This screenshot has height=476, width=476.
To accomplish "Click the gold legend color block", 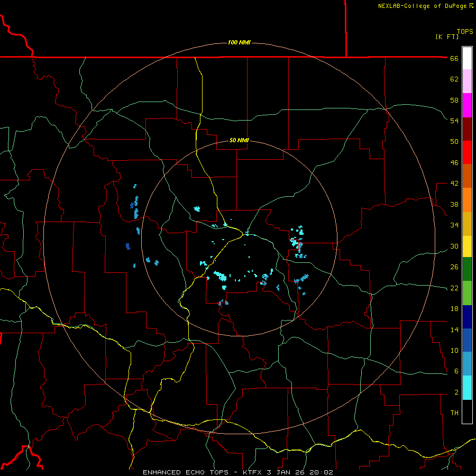I will 467,224.
